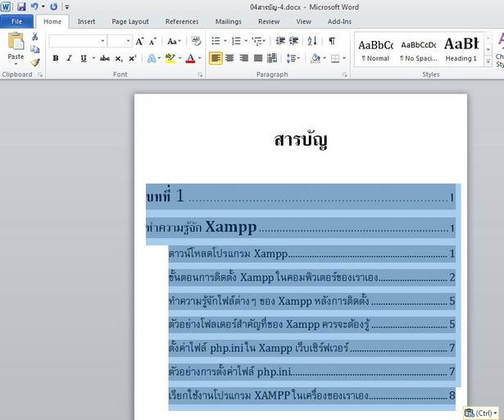Grow the font size

coord(139,41)
